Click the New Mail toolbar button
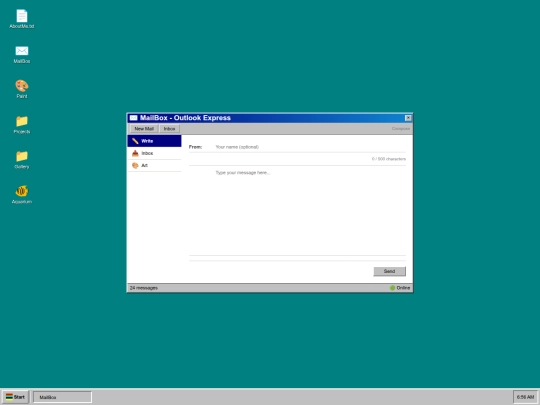The height and width of the screenshot is (405, 540). coord(144,129)
